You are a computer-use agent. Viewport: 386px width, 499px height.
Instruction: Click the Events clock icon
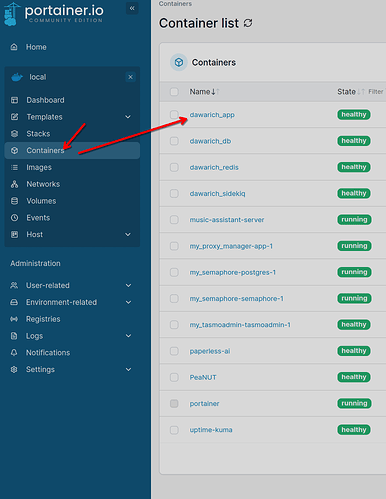[x=14, y=218]
